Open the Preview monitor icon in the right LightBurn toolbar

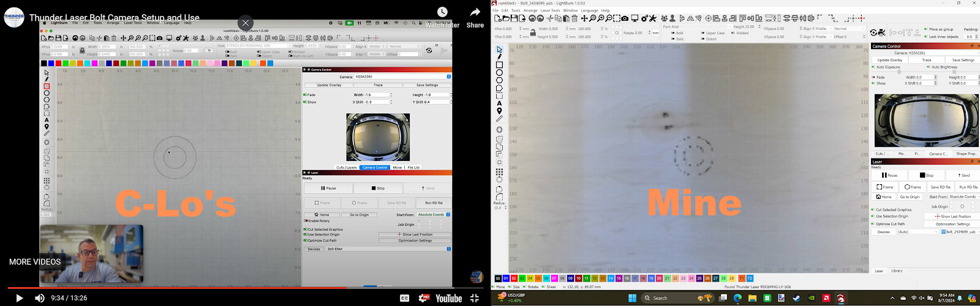[635, 18]
